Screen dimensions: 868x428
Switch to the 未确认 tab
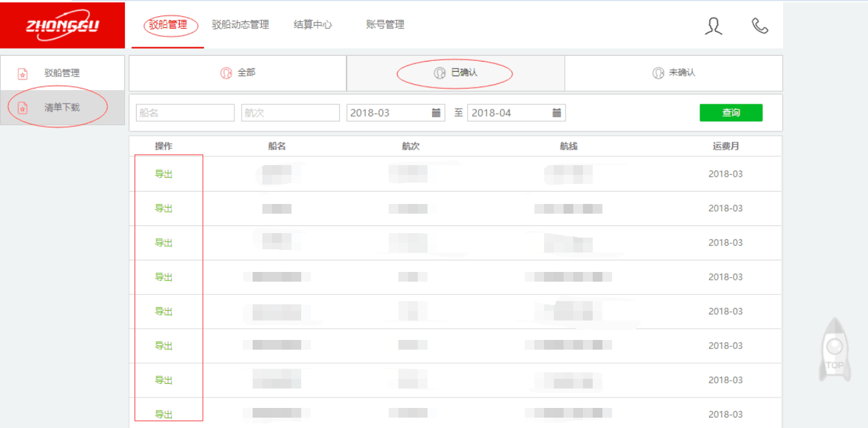[674, 73]
